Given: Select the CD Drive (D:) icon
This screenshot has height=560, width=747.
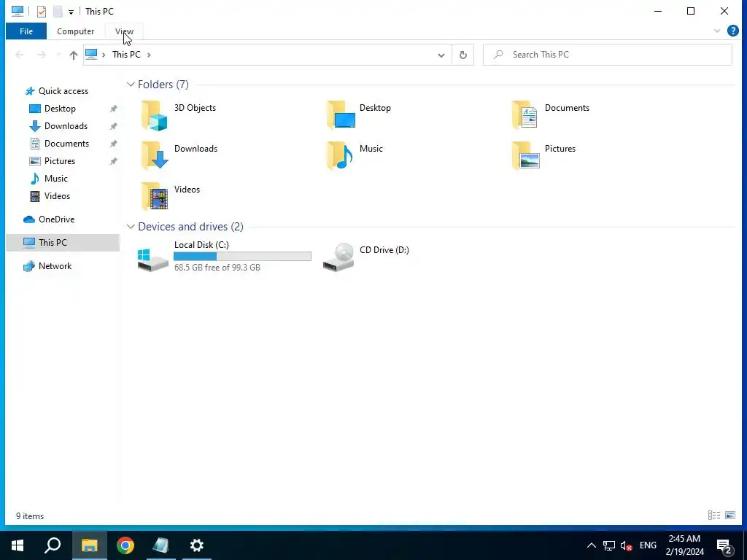Looking at the screenshot, I should (x=338, y=257).
